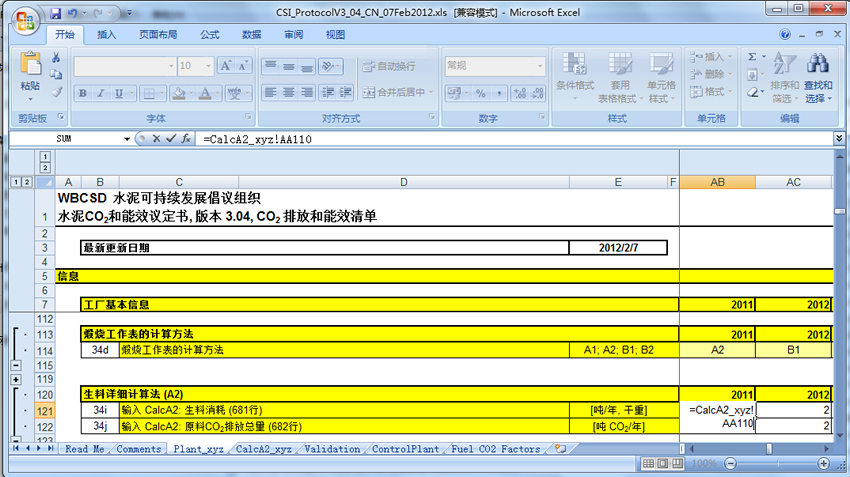Expand the outline group at row 119

coord(16,379)
